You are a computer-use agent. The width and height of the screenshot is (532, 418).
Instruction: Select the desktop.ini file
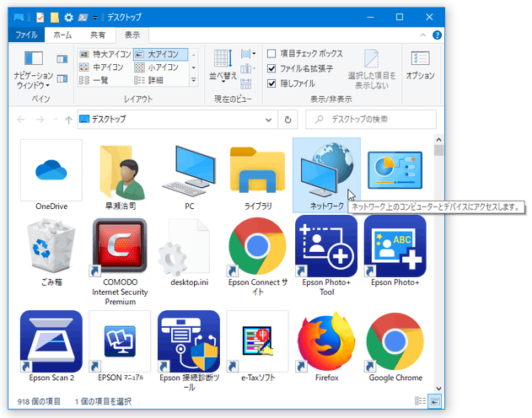click(189, 253)
